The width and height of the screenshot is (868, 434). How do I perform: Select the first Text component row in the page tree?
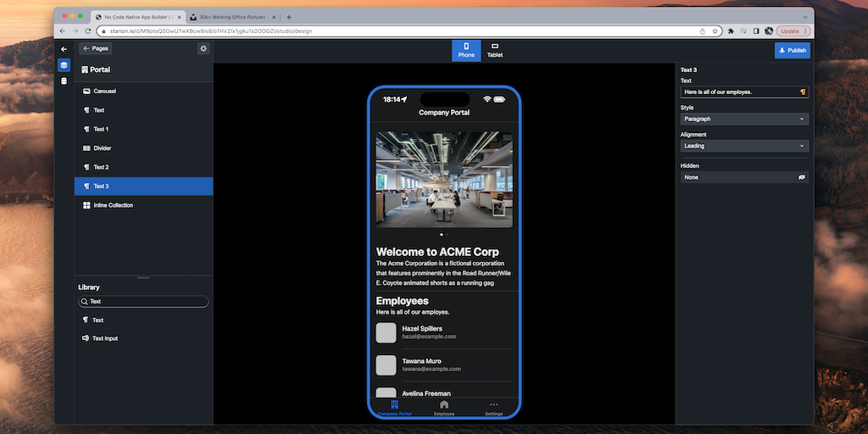(143, 110)
